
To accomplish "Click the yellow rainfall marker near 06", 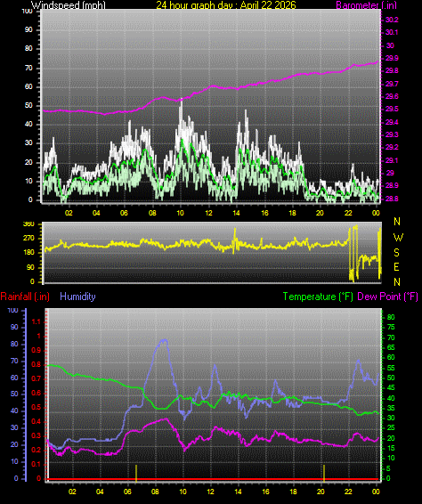I will (136, 473).
